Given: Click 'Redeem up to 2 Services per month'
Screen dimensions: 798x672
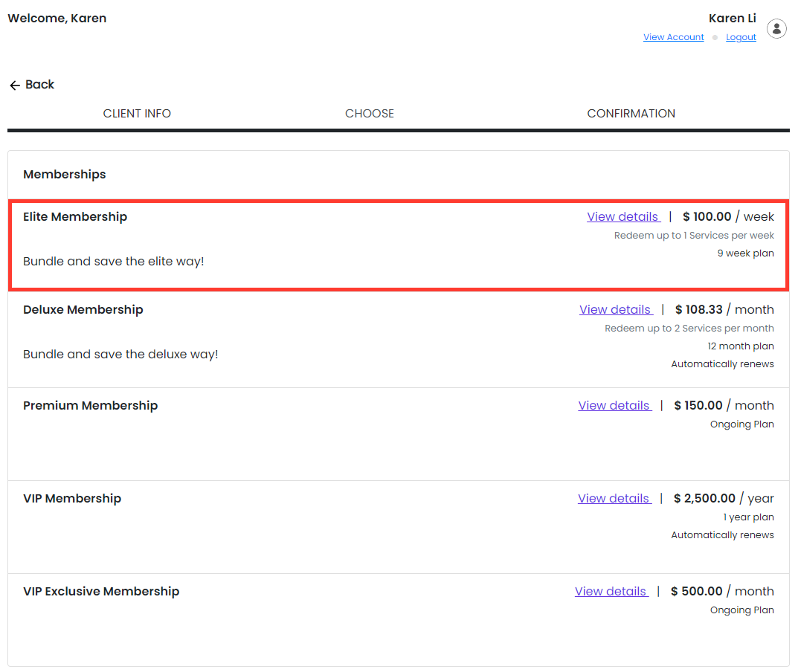Looking at the screenshot, I should coord(689,329).
